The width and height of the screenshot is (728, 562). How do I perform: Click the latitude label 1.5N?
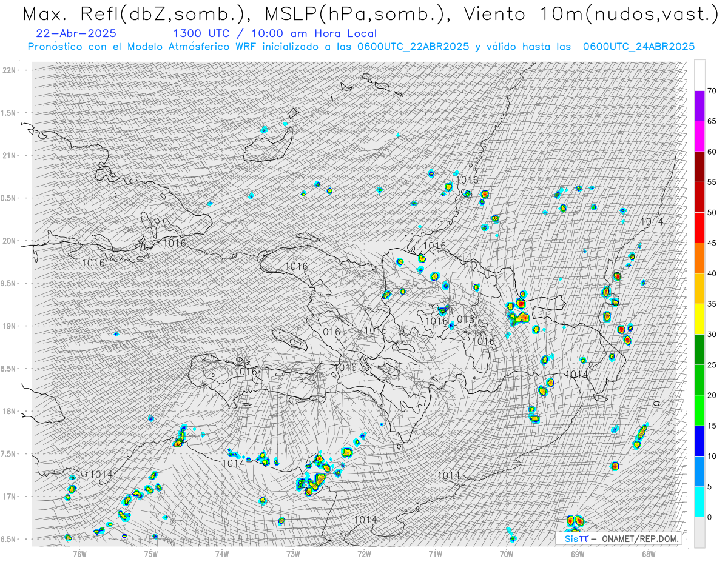tap(8, 113)
